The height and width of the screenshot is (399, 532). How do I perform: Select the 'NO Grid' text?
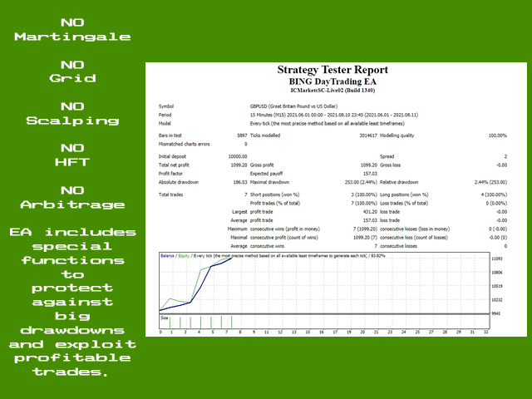[72, 71]
